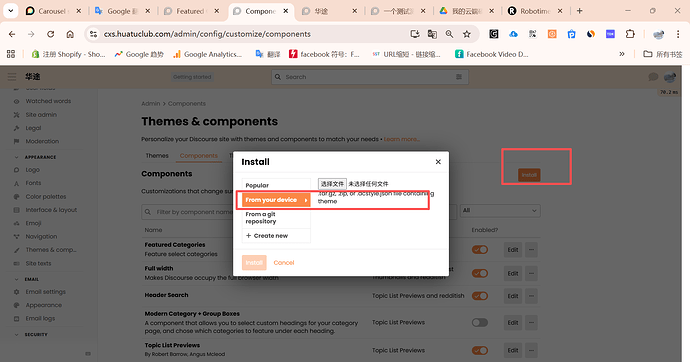Open the Google Analytics bookmark

(x=208, y=54)
